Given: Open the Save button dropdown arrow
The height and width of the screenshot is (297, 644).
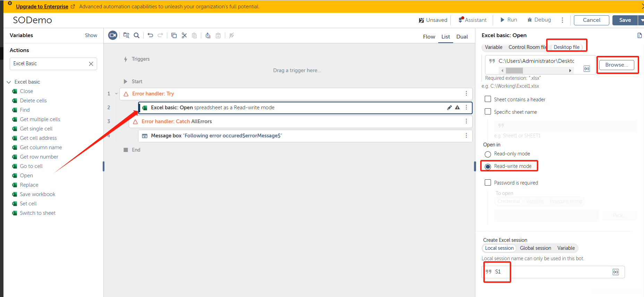Looking at the screenshot, I should point(641,20).
